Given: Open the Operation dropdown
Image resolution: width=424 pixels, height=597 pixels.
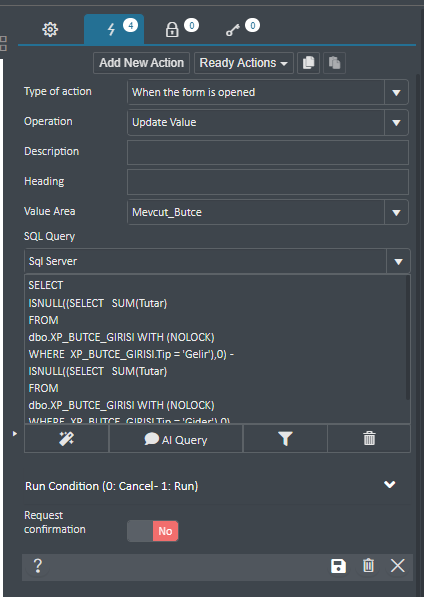Looking at the screenshot, I should point(268,122).
